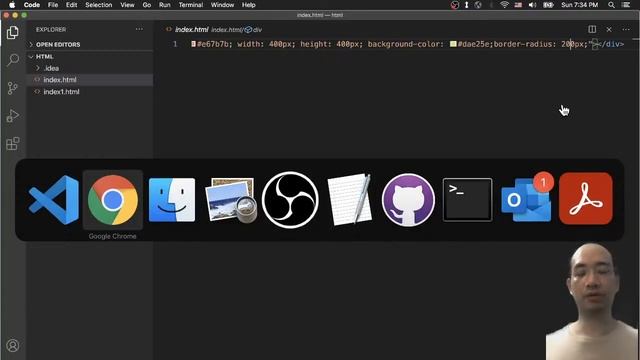Expand the OPEN EDITORS section

(90, 44)
